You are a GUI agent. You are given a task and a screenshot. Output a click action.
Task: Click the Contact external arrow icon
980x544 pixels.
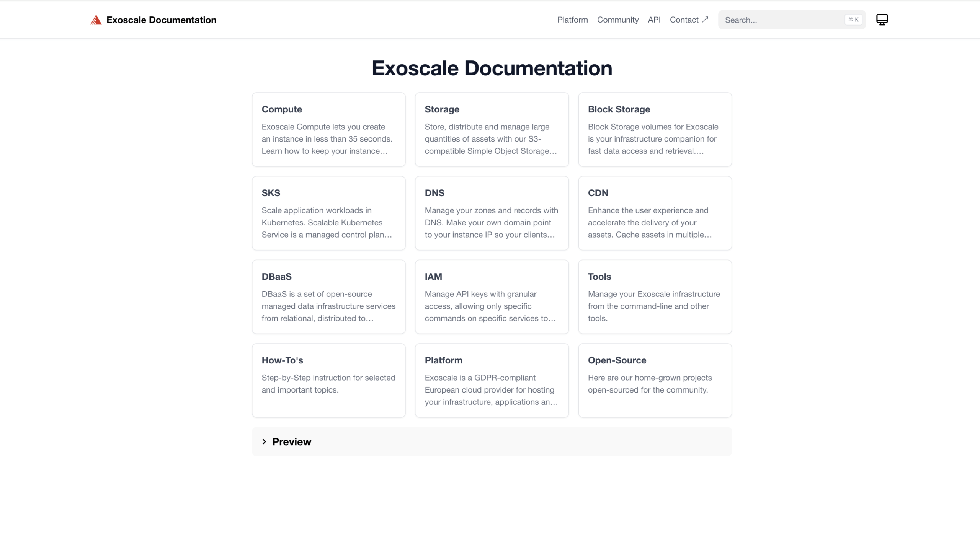[x=705, y=20]
